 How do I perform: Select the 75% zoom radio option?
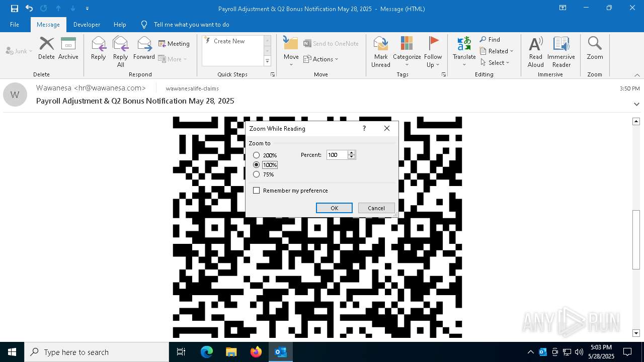tap(257, 174)
